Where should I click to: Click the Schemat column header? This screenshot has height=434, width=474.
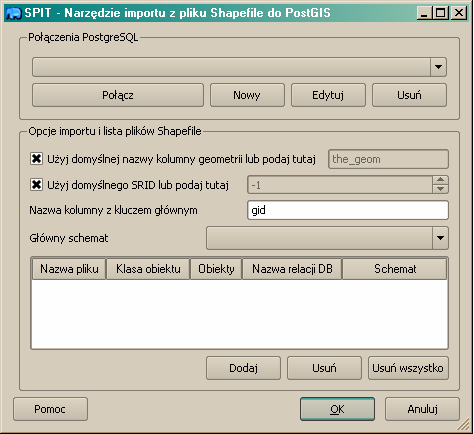(x=395, y=269)
